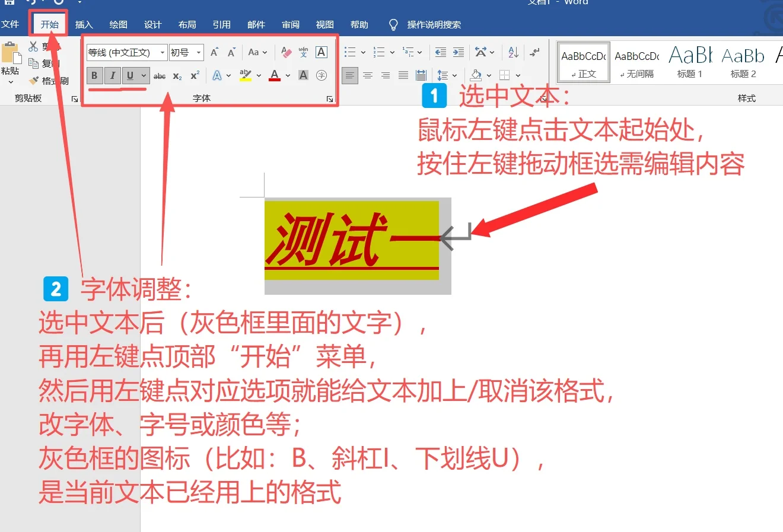
Task: Select the center alignment icon
Action: pyautogui.click(x=368, y=74)
